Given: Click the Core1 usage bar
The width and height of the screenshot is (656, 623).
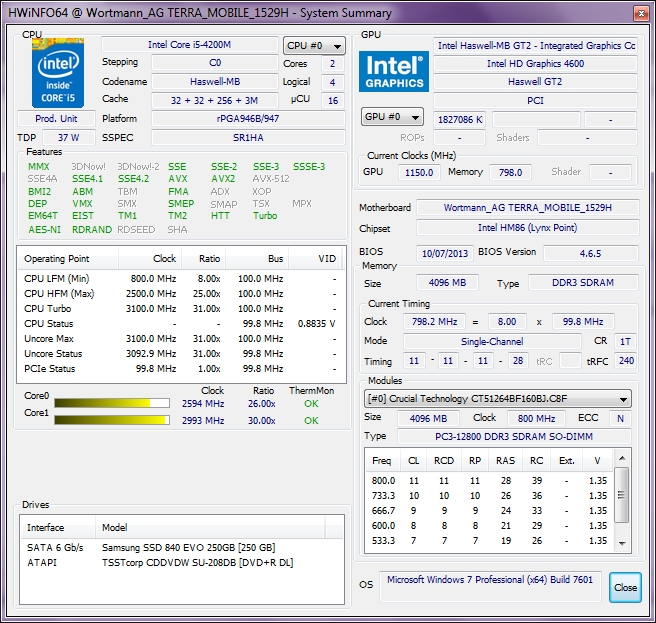Looking at the screenshot, I should click(112, 420).
